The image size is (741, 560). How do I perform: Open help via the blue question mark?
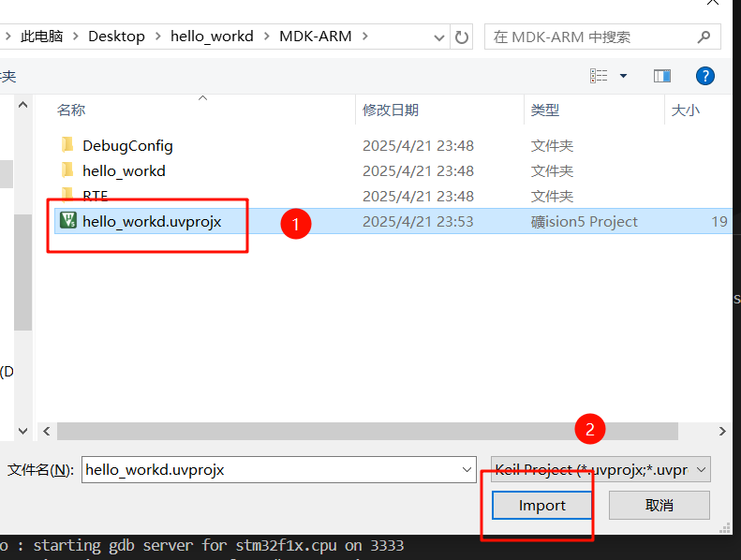tap(704, 76)
